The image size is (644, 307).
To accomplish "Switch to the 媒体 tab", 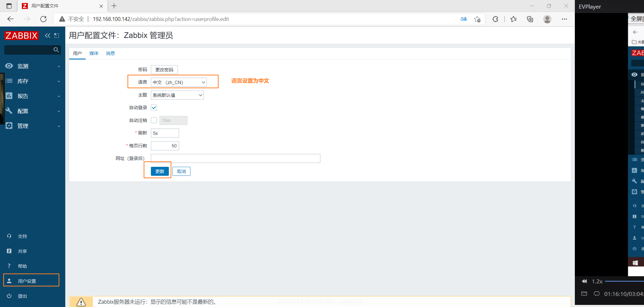I will [94, 53].
